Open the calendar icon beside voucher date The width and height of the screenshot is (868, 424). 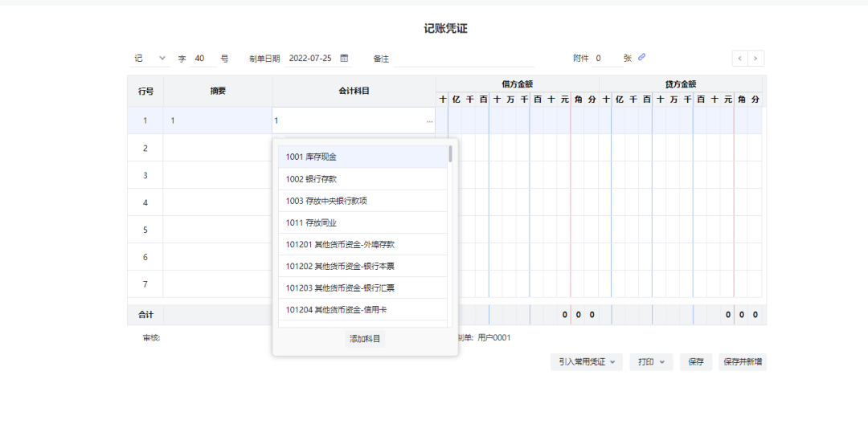(345, 59)
